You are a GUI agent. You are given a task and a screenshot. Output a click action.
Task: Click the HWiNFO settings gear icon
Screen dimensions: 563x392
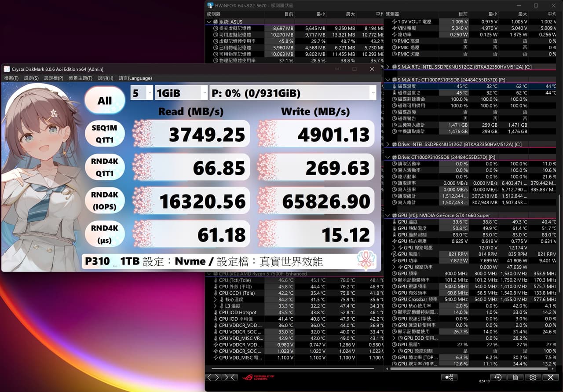pyautogui.click(x=533, y=377)
